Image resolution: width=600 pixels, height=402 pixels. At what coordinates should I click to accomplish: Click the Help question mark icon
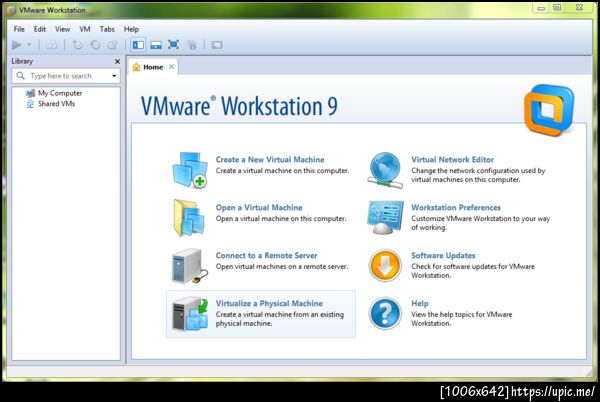pos(385,313)
